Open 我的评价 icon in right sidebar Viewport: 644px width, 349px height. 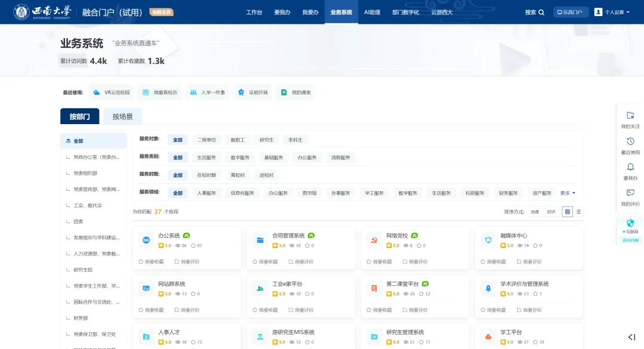(x=630, y=193)
